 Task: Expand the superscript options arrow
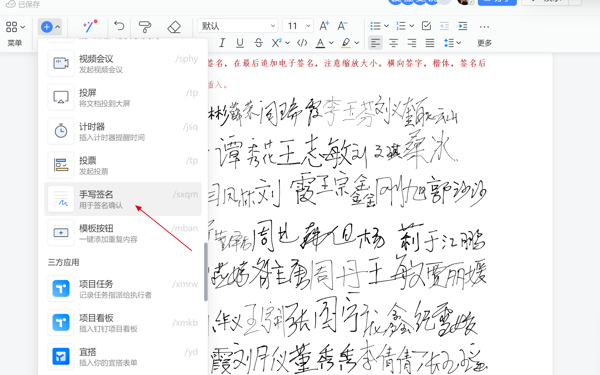tap(287, 43)
